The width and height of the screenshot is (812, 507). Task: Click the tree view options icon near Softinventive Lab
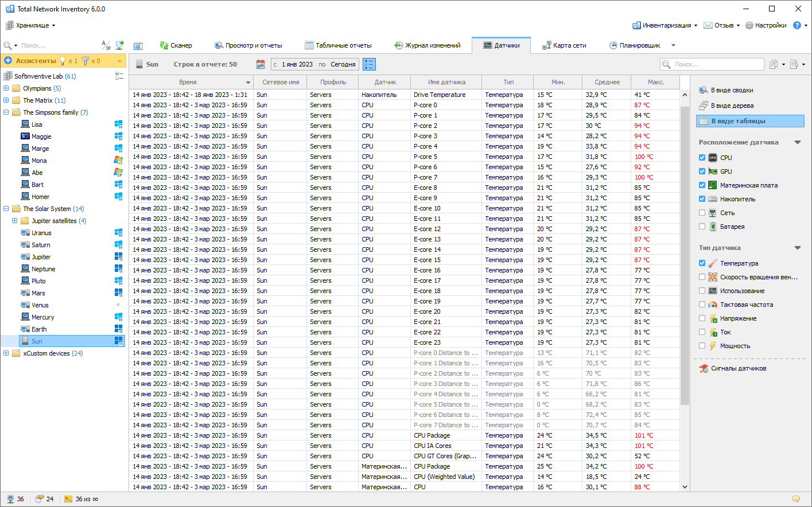(x=119, y=75)
